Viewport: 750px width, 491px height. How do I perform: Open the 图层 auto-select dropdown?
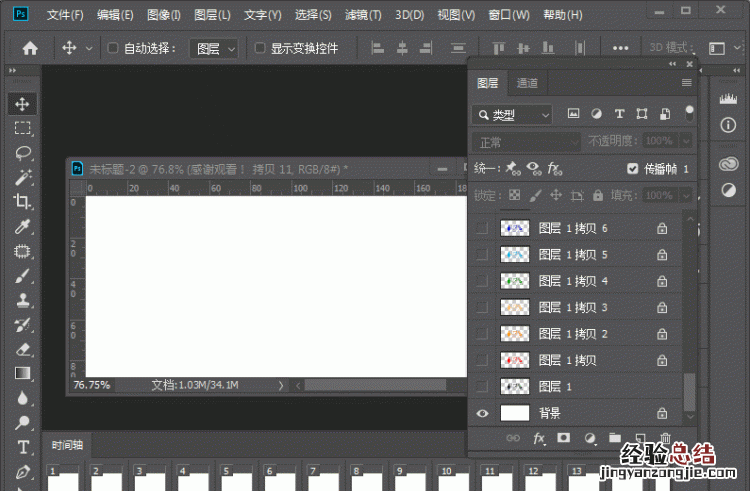pos(215,48)
